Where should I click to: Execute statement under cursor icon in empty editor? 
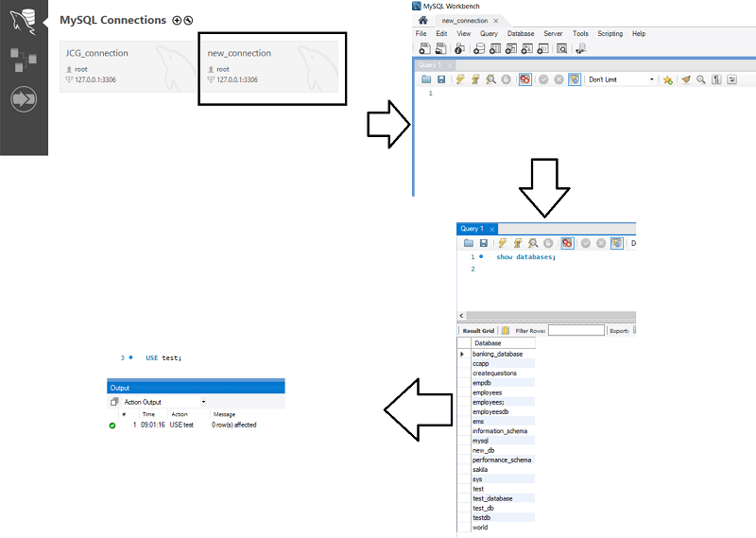(475, 79)
